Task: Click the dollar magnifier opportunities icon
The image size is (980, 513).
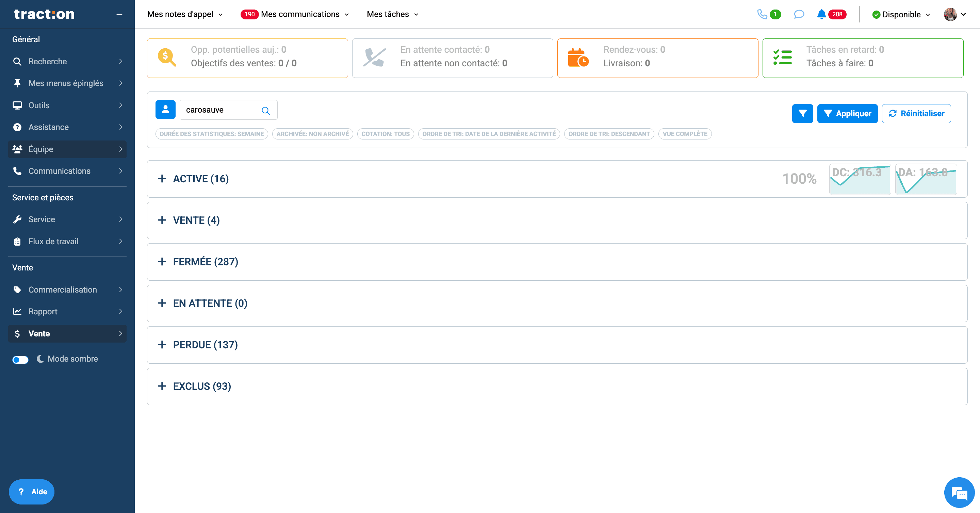Action: point(167,57)
